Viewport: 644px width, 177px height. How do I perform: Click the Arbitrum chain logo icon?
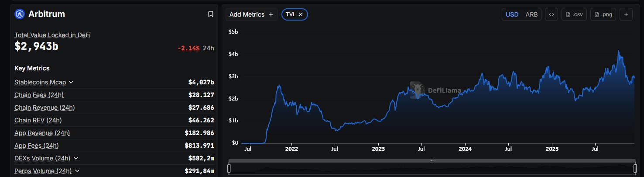tap(20, 14)
